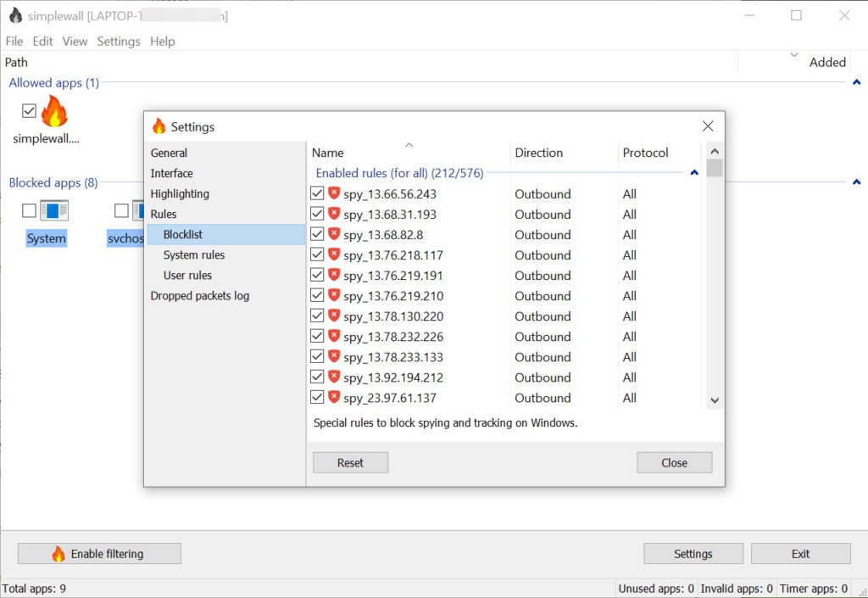Click the shield icon of spy_13.68.82.8

(334, 234)
